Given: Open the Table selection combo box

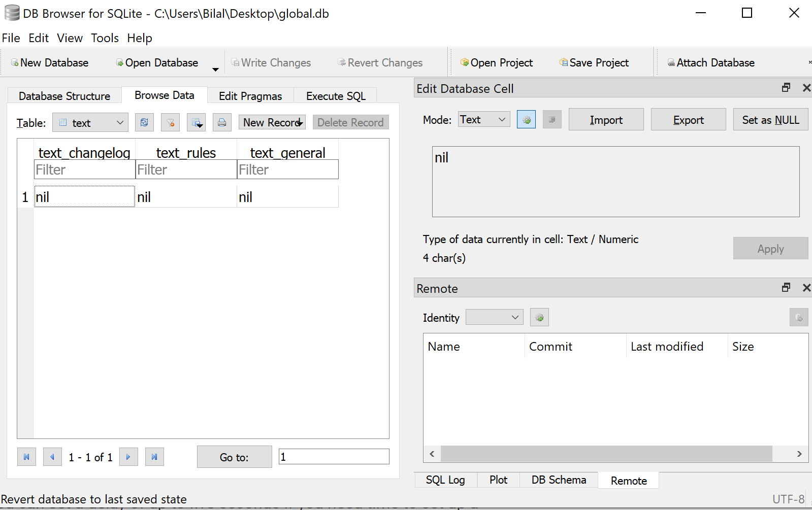Looking at the screenshot, I should pos(90,122).
